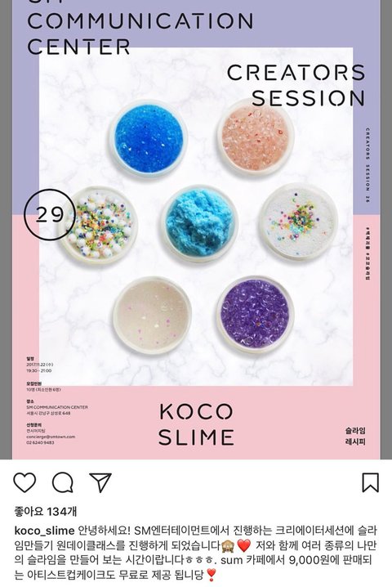The height and width of the screenshot is (587, 392).
Task: Tap the 슬라임 레시피 label on poster
Action: tap(355, 436)
